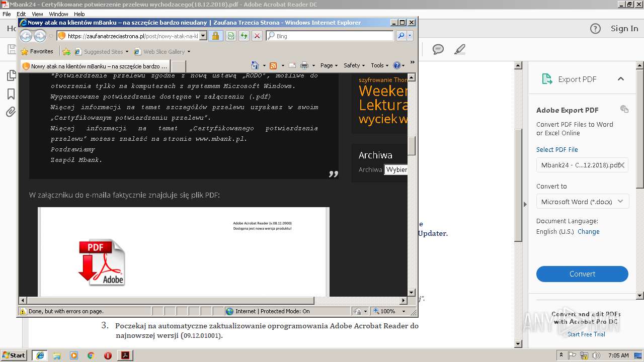Switch to Adobe Acrobat taskbar button
Screen dimensions: 644x362
pos(125,355)
